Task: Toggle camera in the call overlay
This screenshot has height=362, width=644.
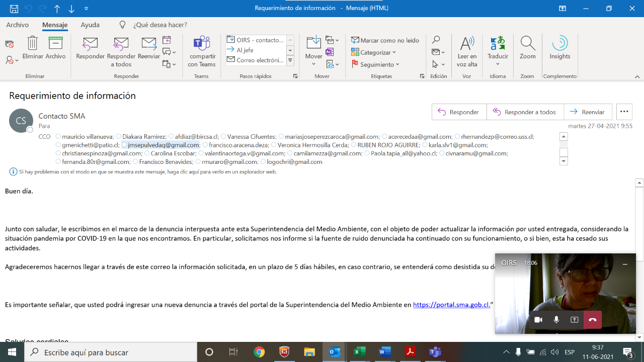Action: click(x=538, y=320)
